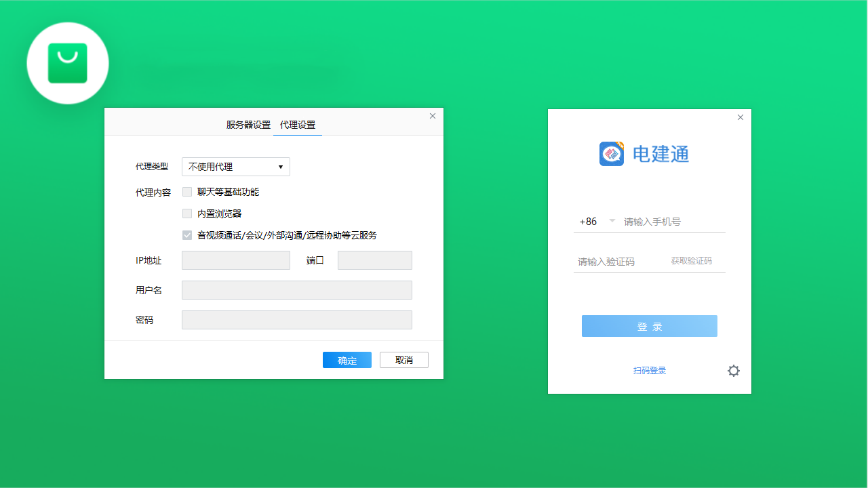
Task: Click the 端口 input field
Action: 374,260
